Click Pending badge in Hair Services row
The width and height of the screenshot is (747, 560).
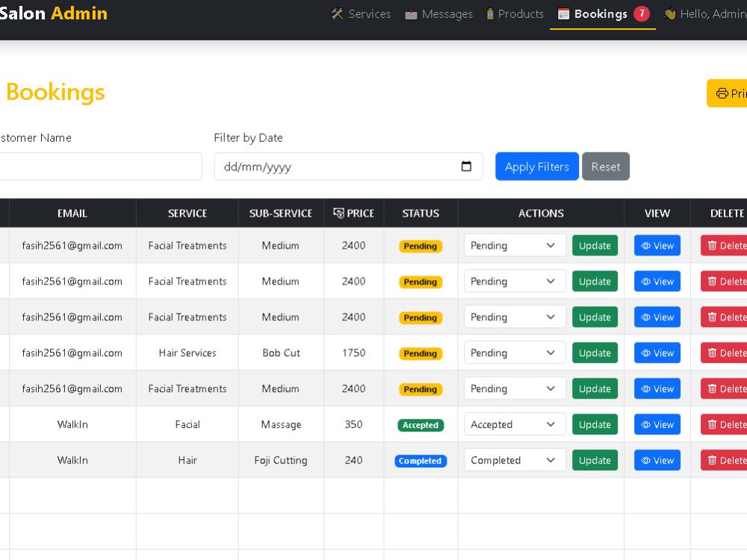tap(420, 353)
